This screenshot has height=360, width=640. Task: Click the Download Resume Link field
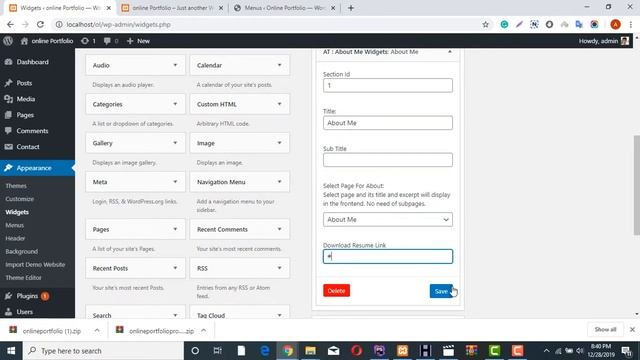pos(388,256)
